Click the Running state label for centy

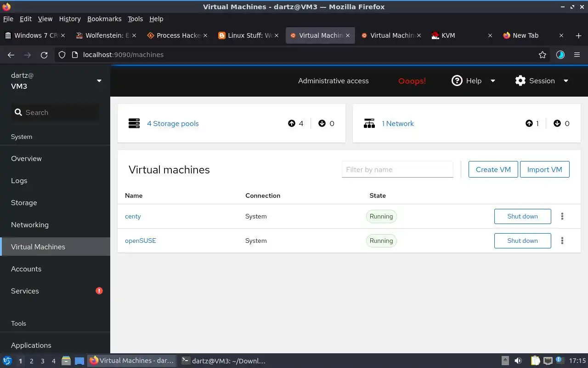point(381,216)
